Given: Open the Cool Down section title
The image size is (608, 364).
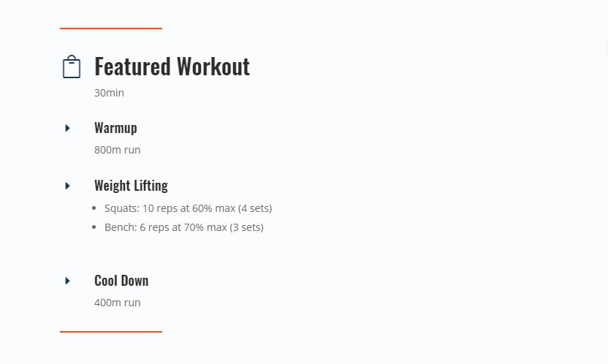Looking at the screenshot, I should [x=121, y=281].
